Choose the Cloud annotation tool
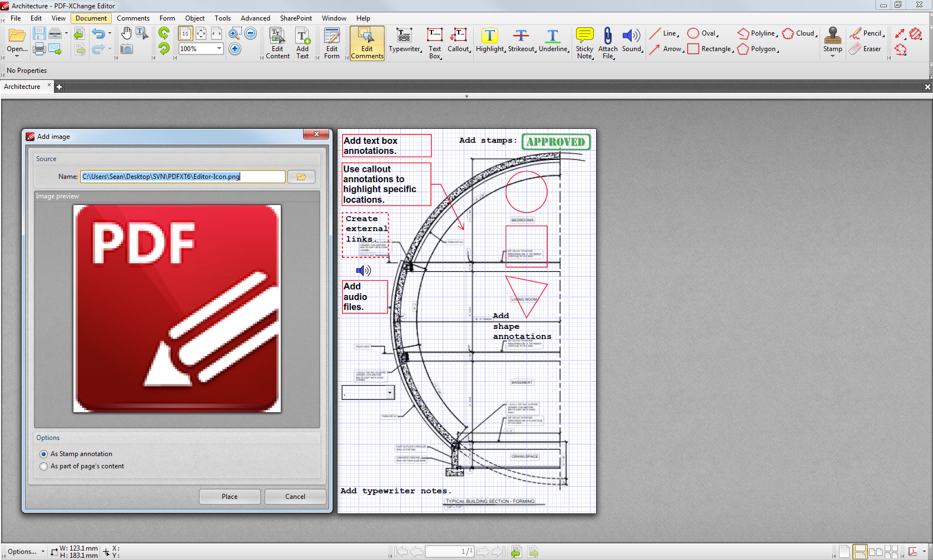This screenshot has height=560, width=933. (x=798, y=33)
